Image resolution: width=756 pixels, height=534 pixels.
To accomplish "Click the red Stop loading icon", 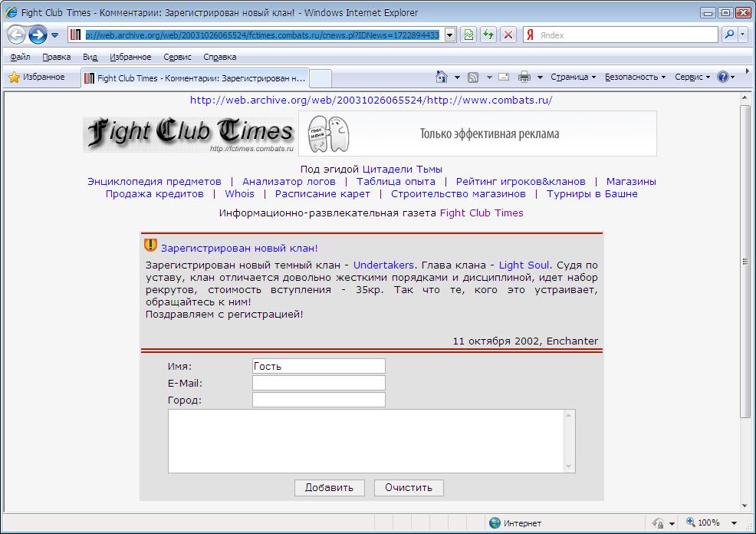I will (x=508, y=35).
